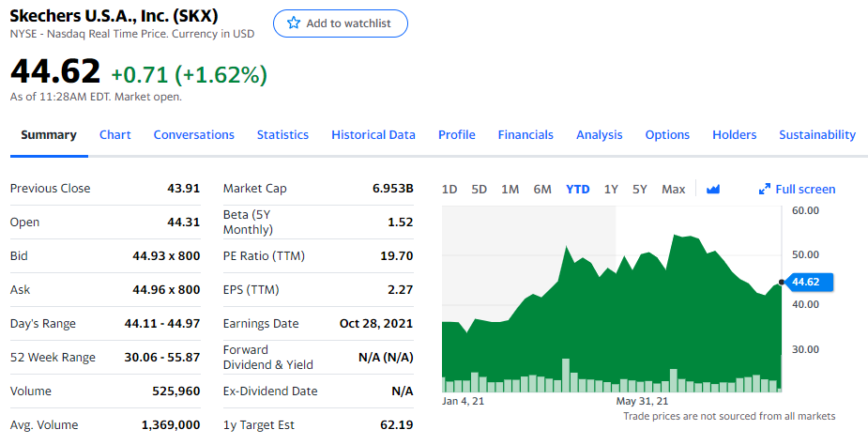Switch to the Statistics tab
The image size is (868, 445).
pos(282,134)
